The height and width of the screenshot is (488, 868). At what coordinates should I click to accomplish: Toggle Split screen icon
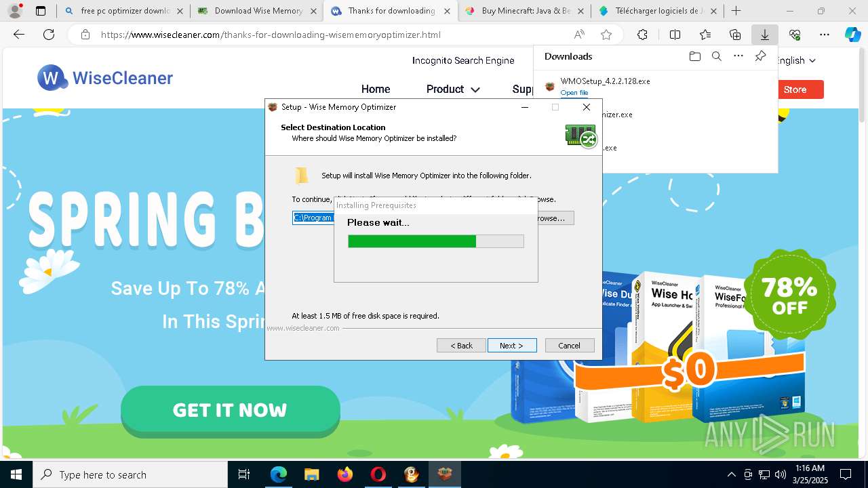pyautogui.click(x=675, y=35)
